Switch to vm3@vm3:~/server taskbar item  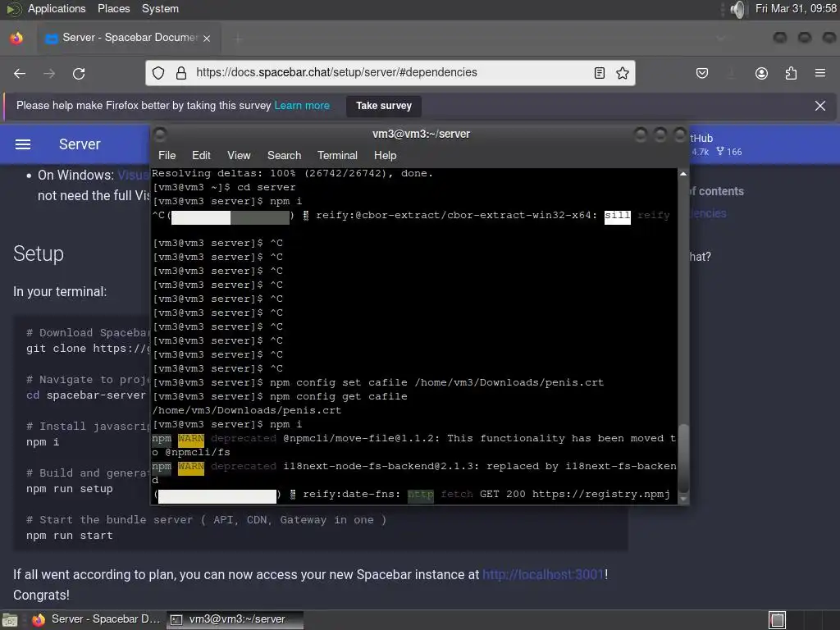[235, 619]
